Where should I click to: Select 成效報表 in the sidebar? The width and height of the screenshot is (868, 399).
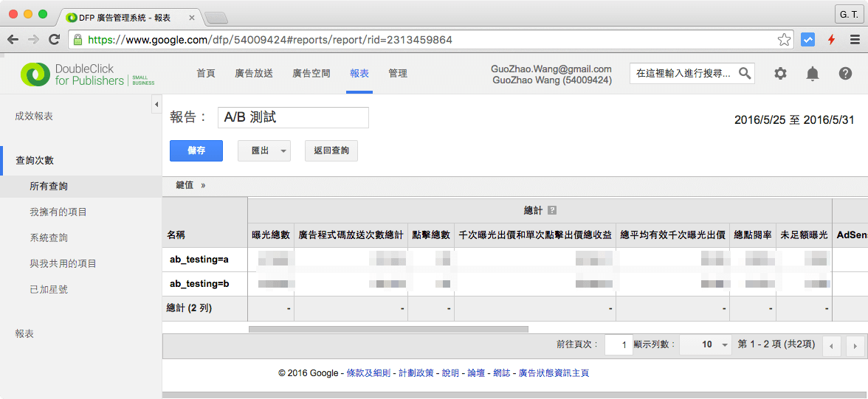34,117
